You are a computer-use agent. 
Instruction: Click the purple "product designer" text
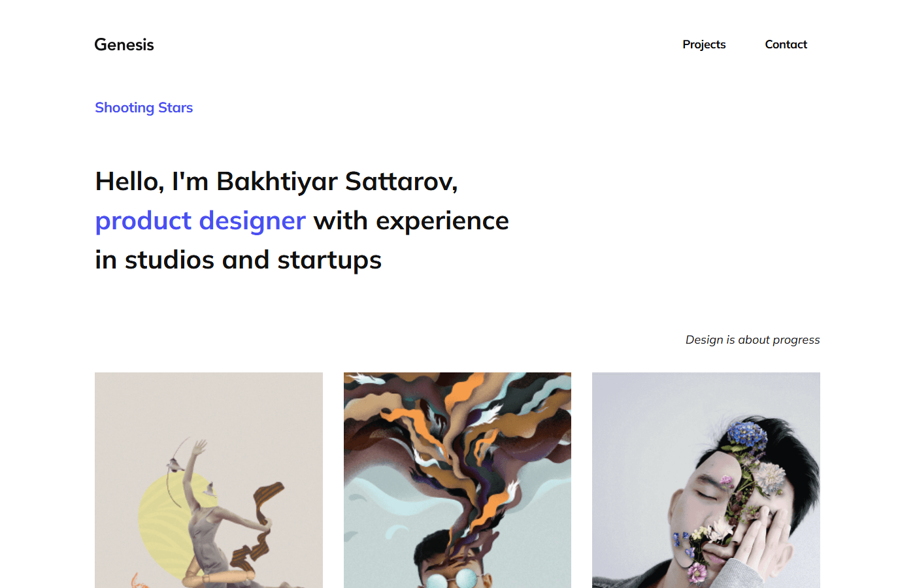tap(200, 221)
